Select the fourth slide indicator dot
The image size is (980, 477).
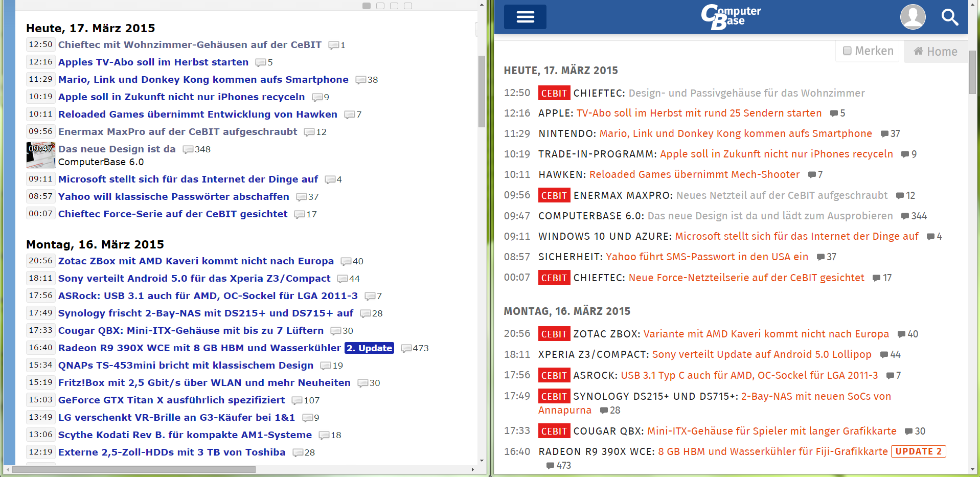(408, 6)
